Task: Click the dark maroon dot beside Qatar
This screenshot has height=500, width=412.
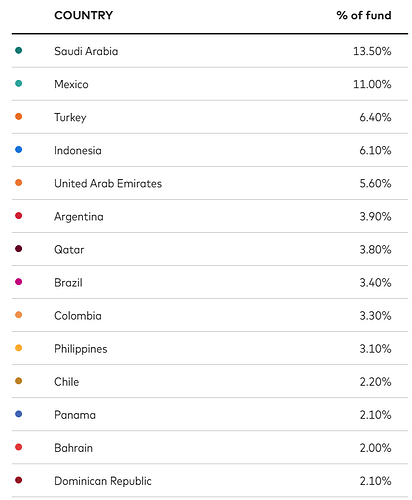Action: pyautogui.click(x=19, y=249)
